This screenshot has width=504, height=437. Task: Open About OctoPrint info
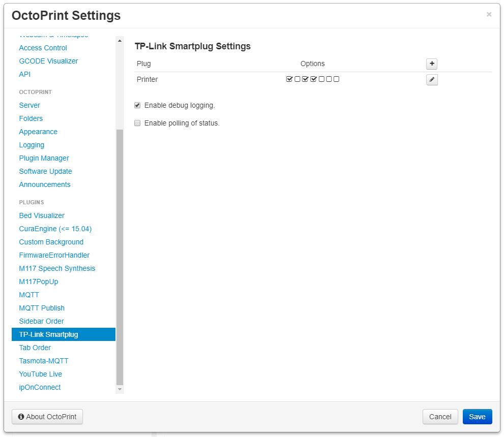pos(47,417)
